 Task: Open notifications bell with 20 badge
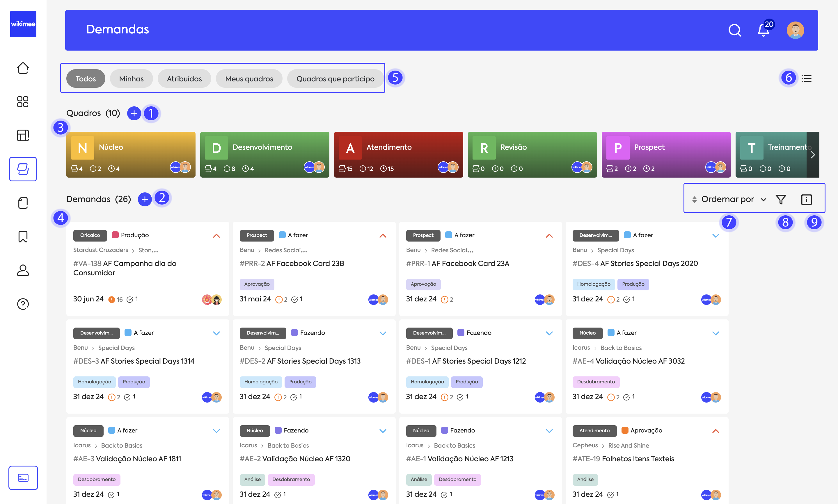[x=764, y=30]
